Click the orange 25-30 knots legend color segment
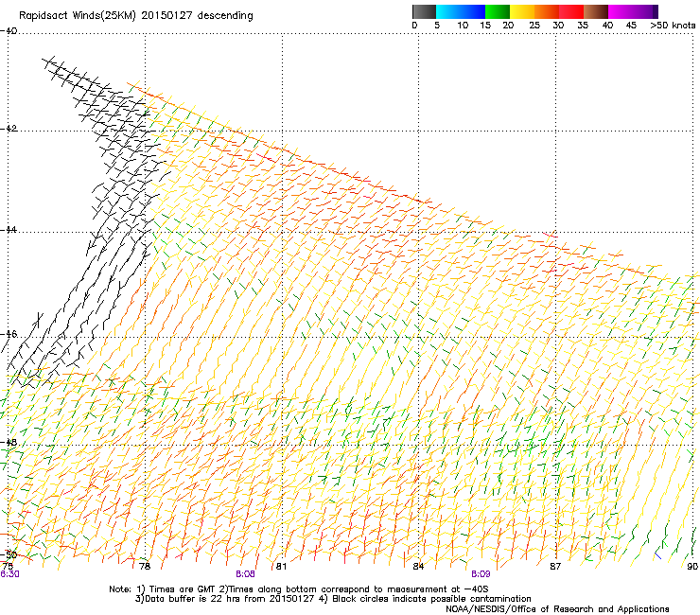This screenshot has height=615, width=700. (x=547, y=11)
